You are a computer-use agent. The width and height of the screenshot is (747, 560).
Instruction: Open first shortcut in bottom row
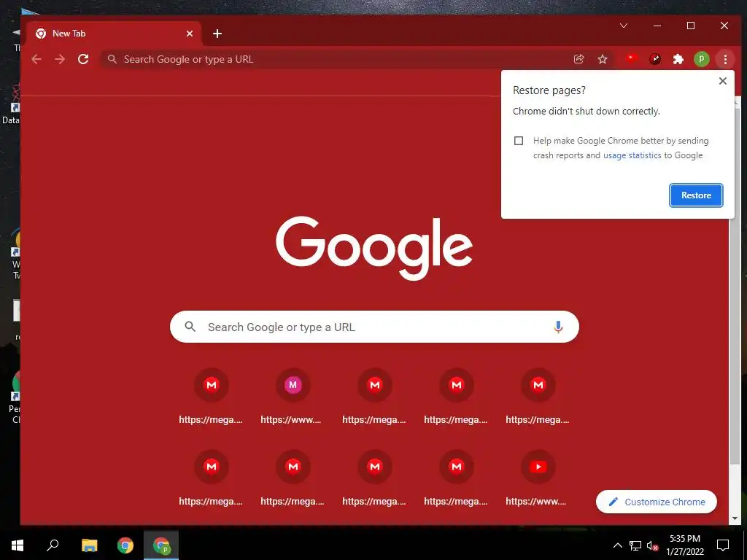[x=211, y=478]
